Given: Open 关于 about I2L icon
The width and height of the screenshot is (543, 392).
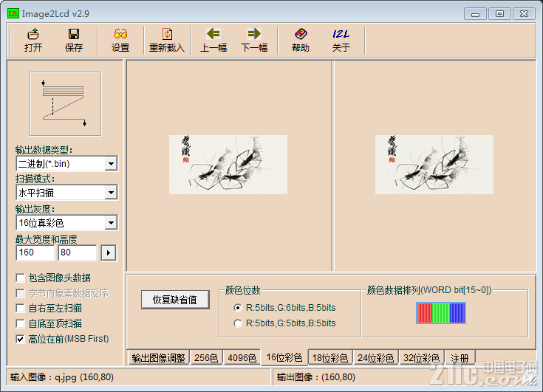Looking at the screenshot, I should point(341,40).
